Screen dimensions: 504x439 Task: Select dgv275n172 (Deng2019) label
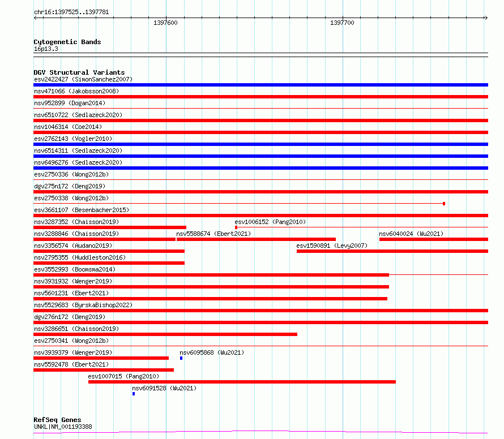pyautogui.click(x=70, y=186)
